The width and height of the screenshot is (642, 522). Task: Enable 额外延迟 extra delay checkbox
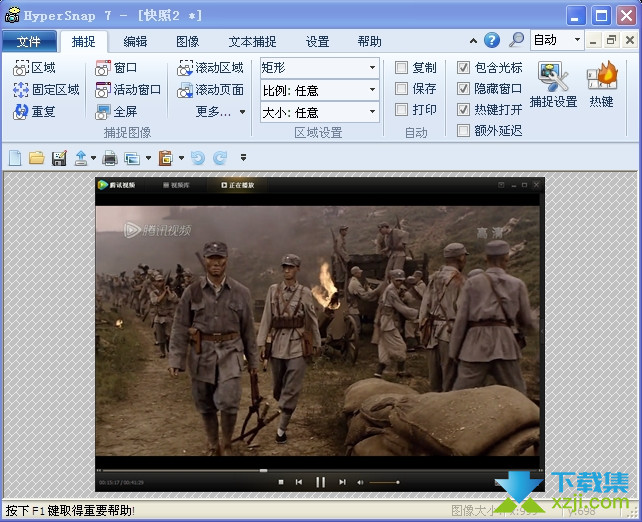pyautogui.click(x=463, y=131)
